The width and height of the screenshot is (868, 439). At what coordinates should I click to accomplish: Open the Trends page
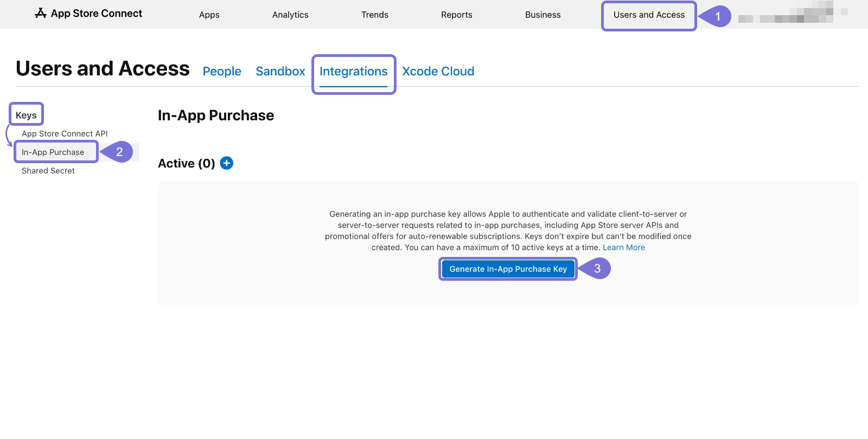coord(374,15)
